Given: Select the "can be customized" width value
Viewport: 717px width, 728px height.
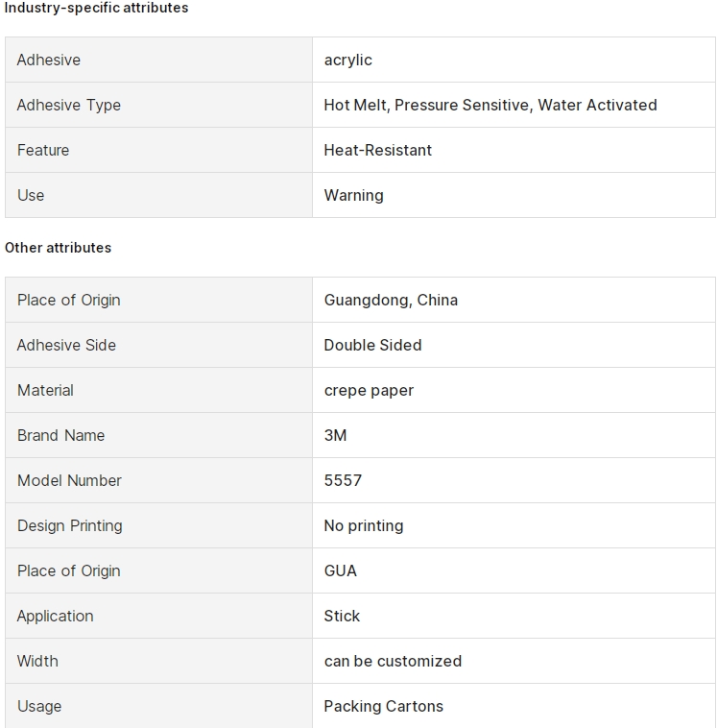Looking at the screenshot, I should tap(393, 661).
